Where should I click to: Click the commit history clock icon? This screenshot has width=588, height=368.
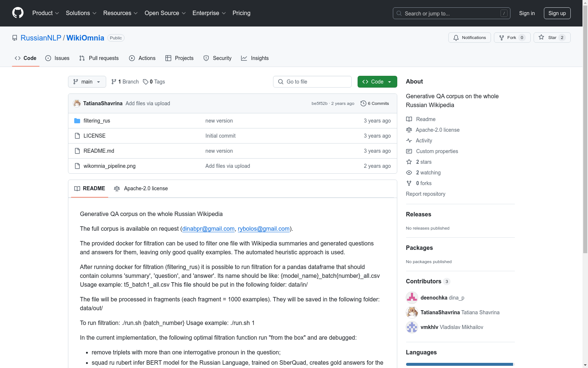[x=363, y=103]
